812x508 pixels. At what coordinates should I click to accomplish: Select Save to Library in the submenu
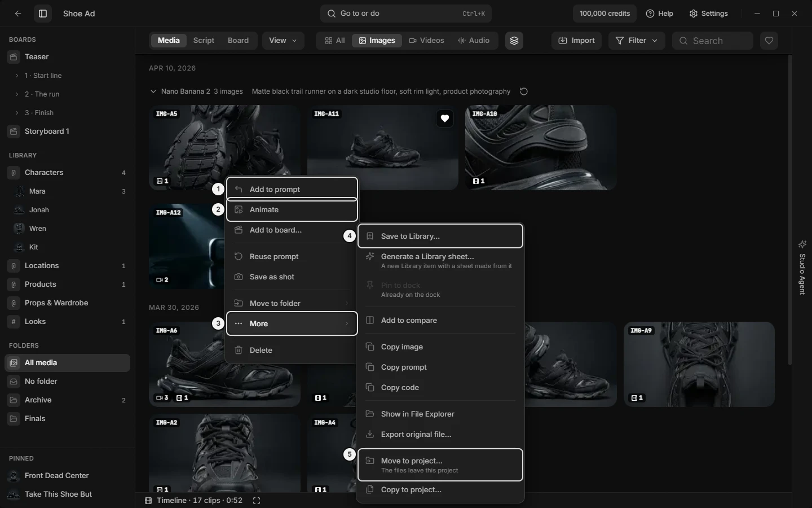pyautogui.click(x=440, y=237)
